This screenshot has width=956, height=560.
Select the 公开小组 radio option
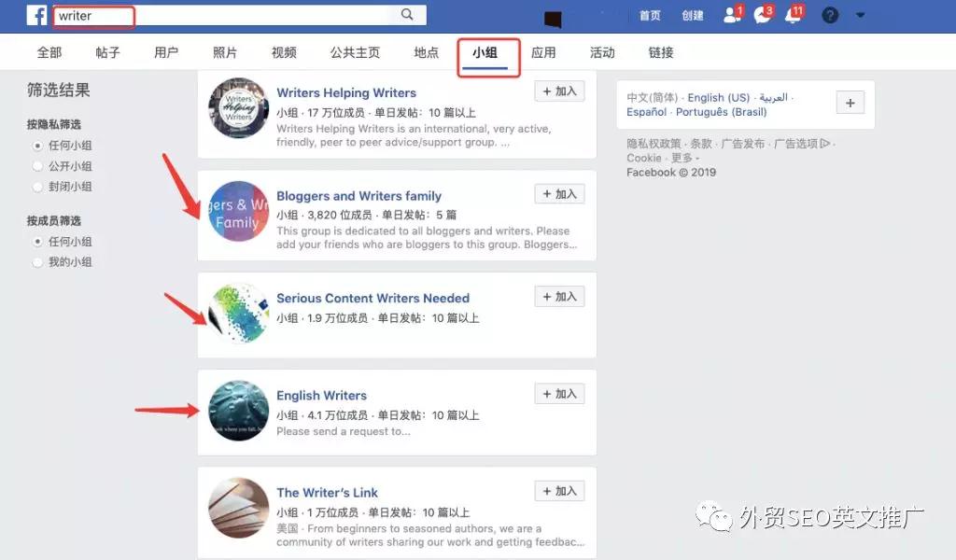coord(37,166)
